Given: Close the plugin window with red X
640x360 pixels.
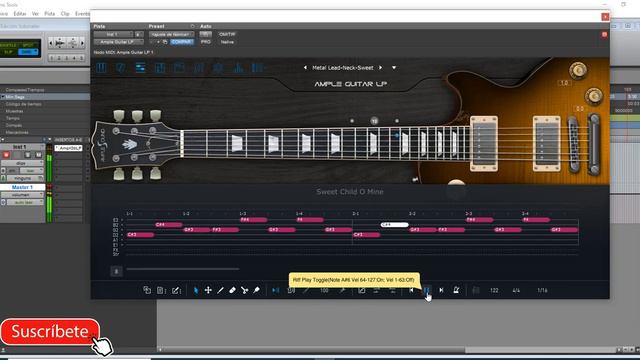Looking at the screenshot, I should (605, 17).
